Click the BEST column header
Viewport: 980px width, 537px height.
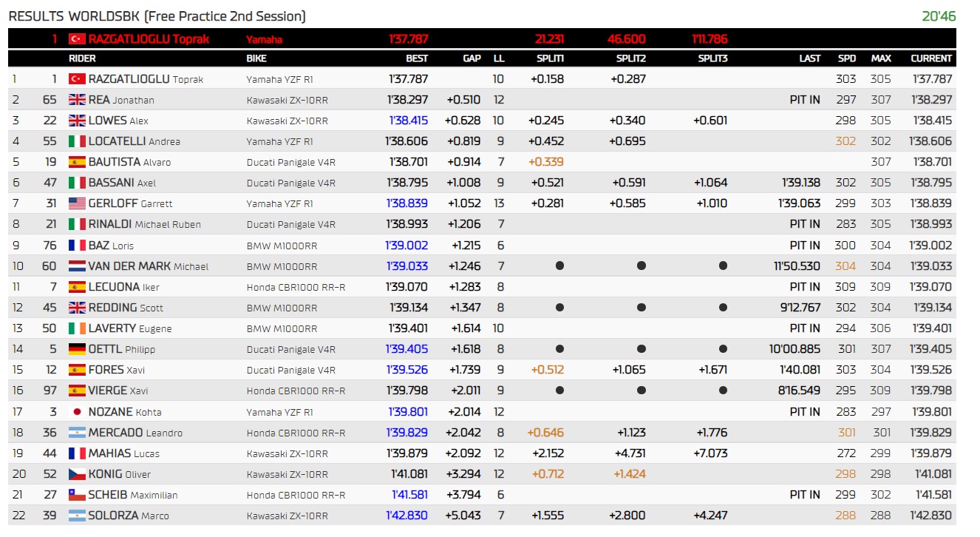pyautogui.click(x=417, y=58)
